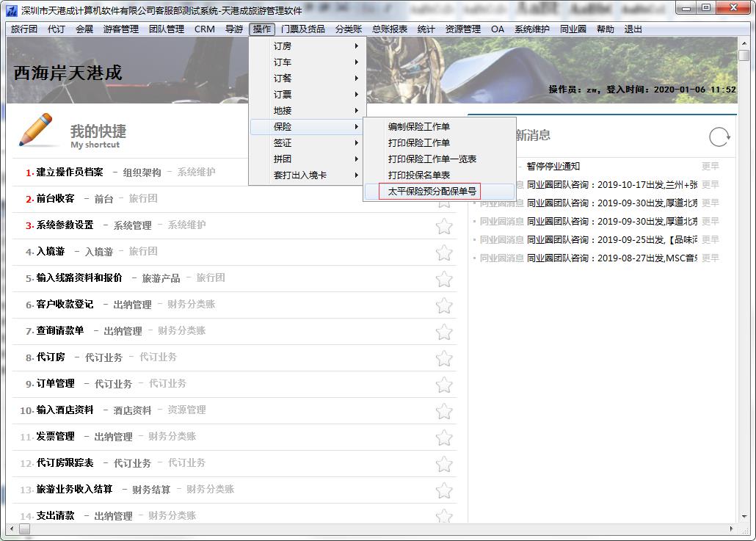Viewport: 756px width, 541px height.
Task: Click the refresh icon in messages panel
Action: click(719, 137)
